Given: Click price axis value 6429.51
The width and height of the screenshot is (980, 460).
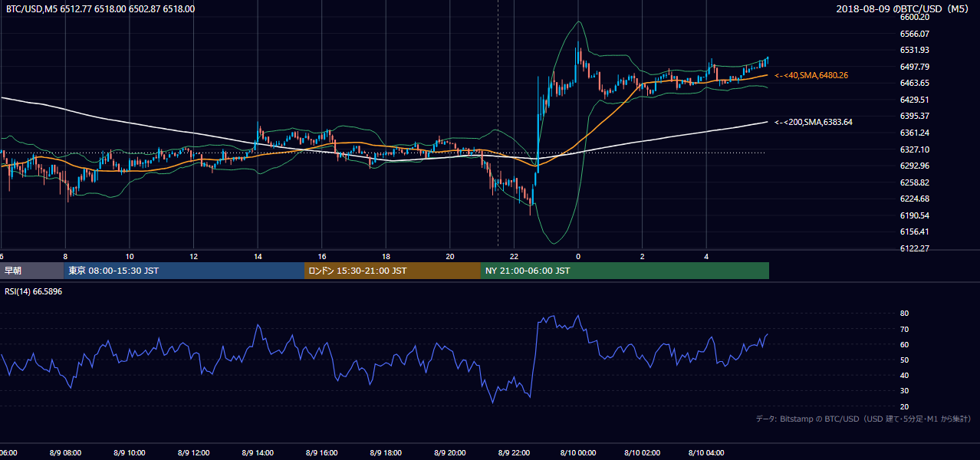Looking at the screenshot, I should 915,100.
